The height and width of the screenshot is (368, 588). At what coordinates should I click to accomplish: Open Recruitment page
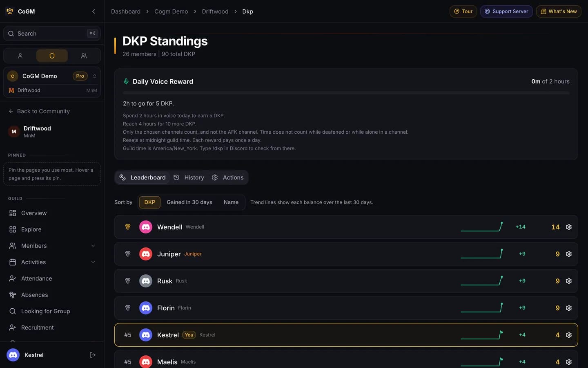(52, 328)
